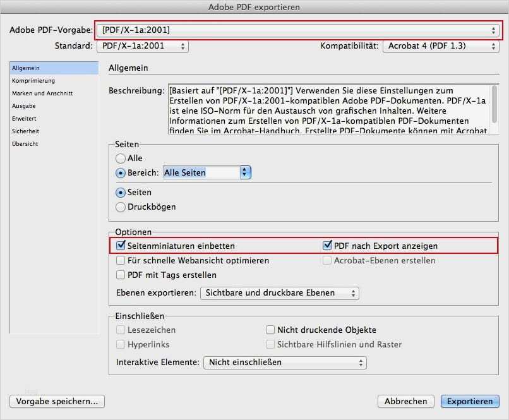Open the Standard PDF/X-1a:2001 dropdown
Image resolution: width=509 pixels, height=420 pixels.
143,46
